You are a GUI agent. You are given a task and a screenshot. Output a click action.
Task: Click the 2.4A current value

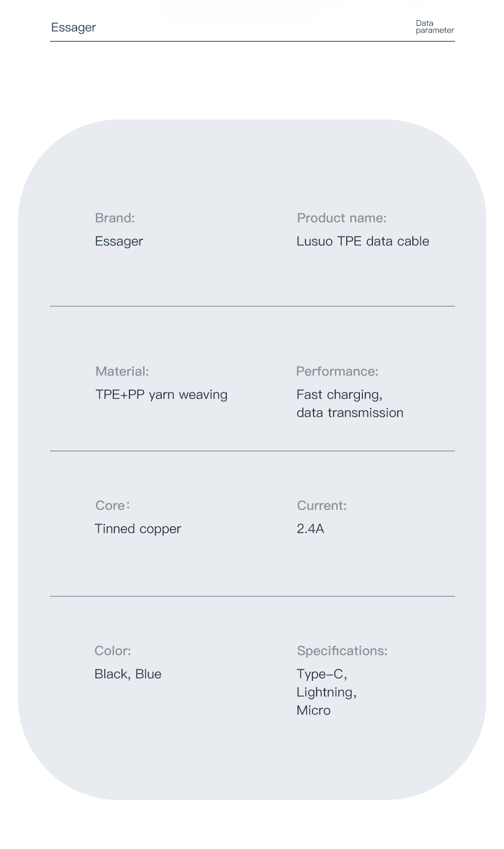point(310,529)
